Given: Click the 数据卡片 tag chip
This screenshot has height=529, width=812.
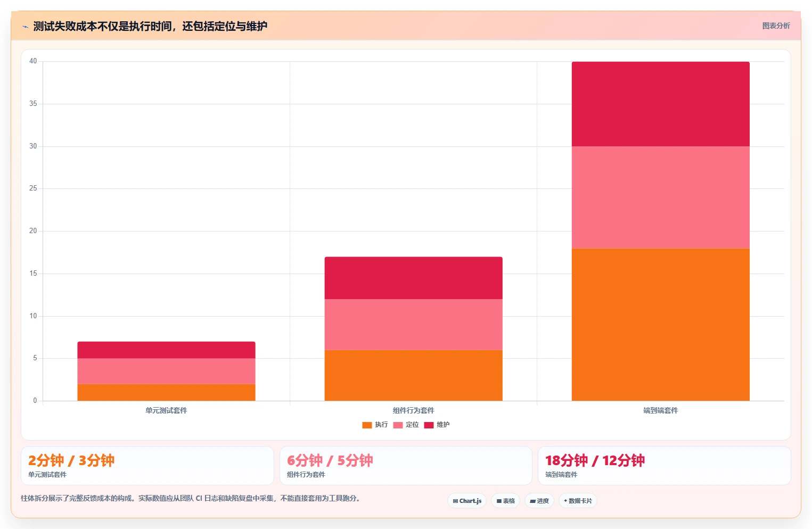Looking at the screenshot, I should [578, 501].
